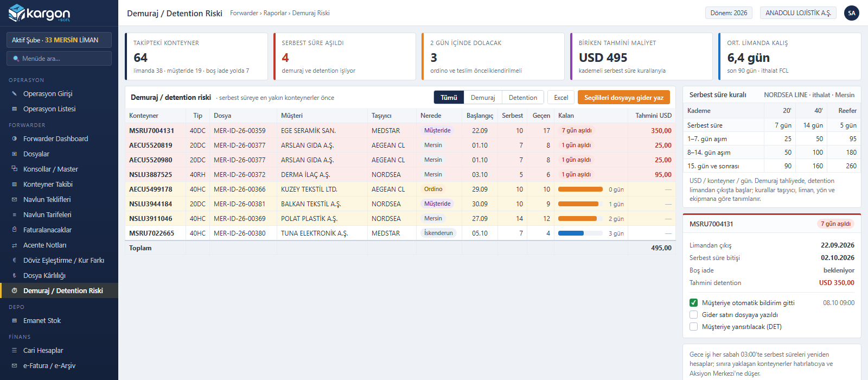This screenshot has height=380, width=868.
Task: Click the euro icon beside Döviz Eşleştirme
Action: pos(15,261)
